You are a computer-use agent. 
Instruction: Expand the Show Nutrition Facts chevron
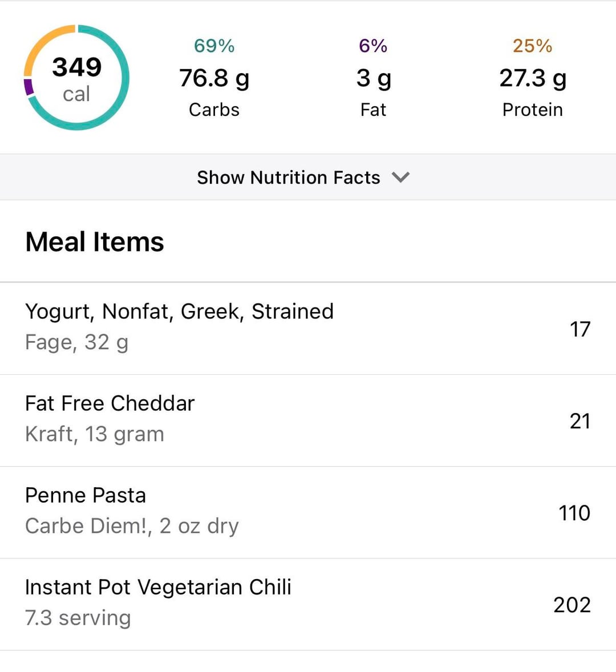coord(401,177)
